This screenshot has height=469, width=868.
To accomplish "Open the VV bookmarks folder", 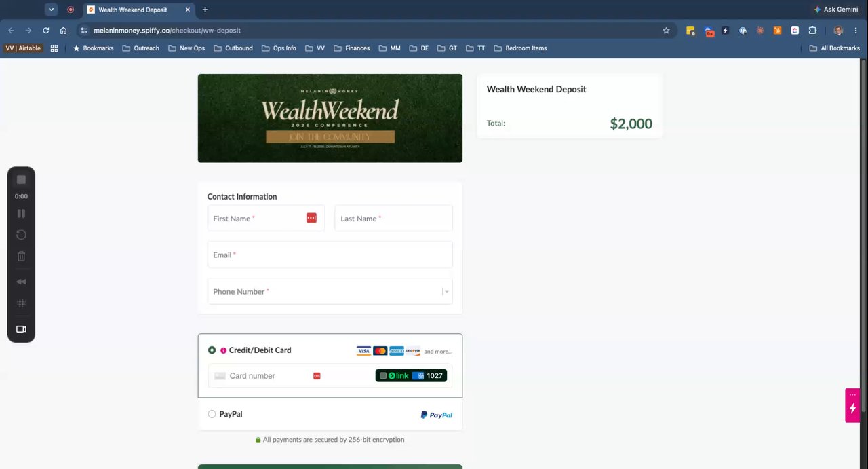I will (x=315, y=48).
